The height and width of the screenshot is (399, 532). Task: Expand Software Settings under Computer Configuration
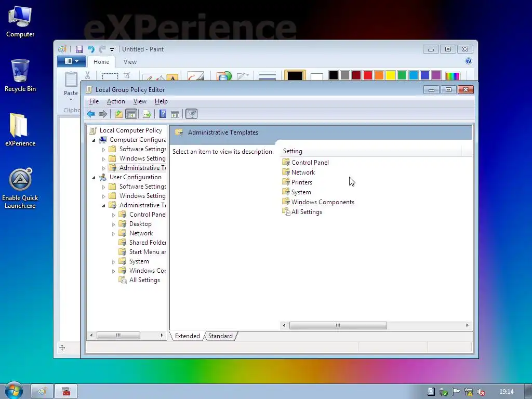coord(104,149)
